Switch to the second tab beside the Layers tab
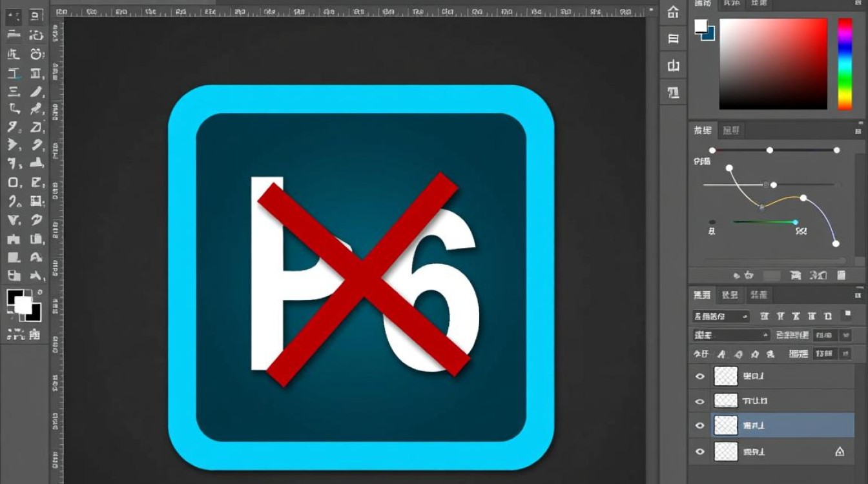 tap(730, 295)
